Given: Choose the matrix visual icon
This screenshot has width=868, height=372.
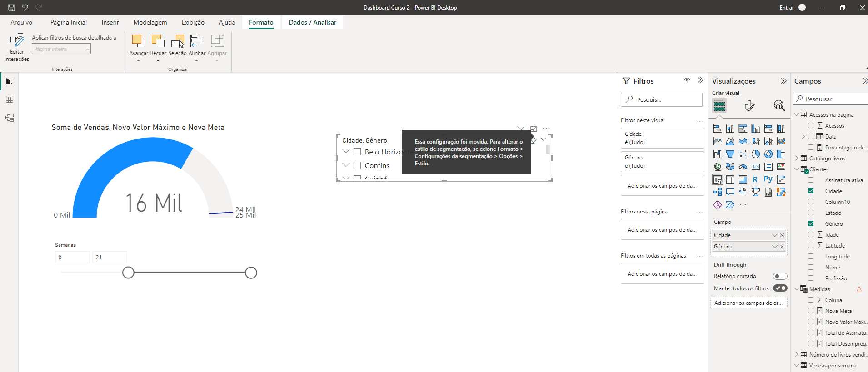Looking at the screenshot, I should click(743, 179).
